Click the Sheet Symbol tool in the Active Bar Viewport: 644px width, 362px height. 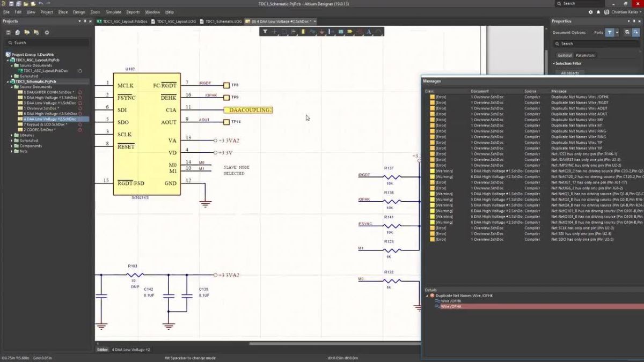[341, 32]
